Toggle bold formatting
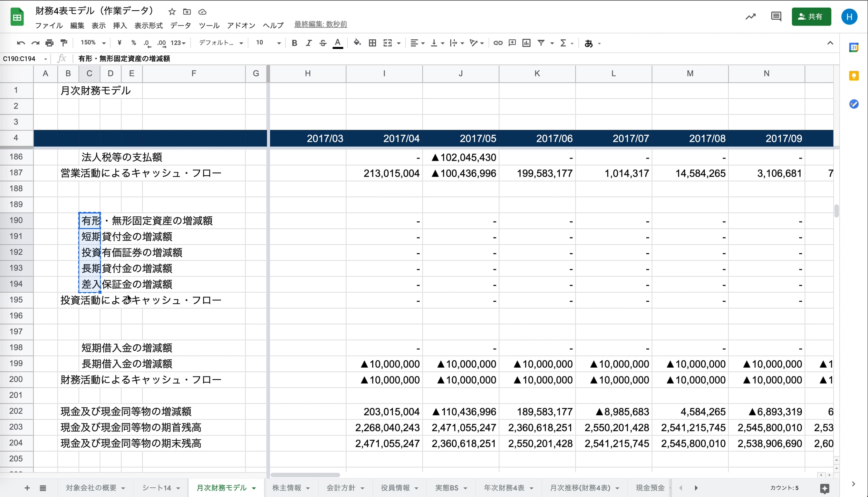The height and width of the screenshot is (497, 868). point(294,43)
